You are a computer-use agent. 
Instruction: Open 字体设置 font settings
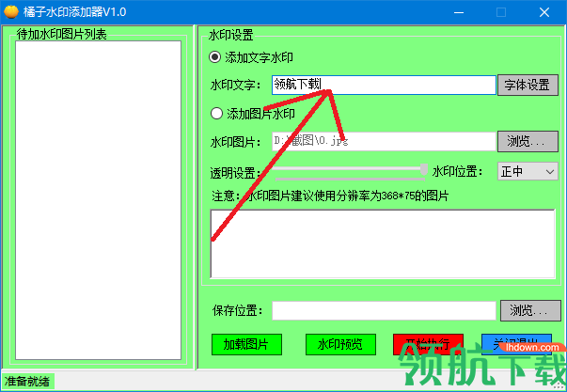[528, 85]
